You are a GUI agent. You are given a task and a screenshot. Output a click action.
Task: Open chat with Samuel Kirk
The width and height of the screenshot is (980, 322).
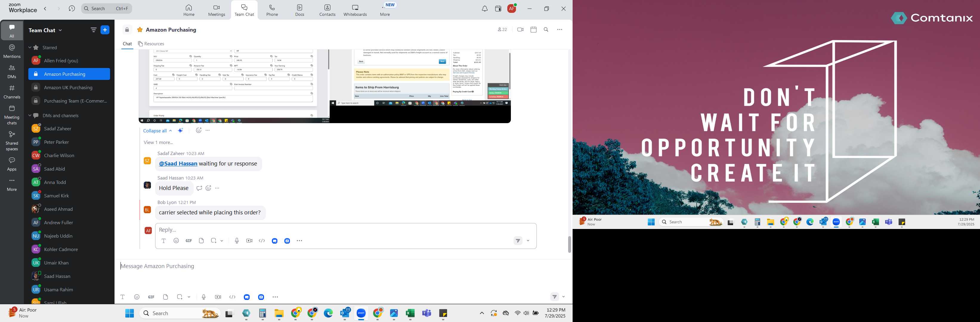tap(69, 195)
